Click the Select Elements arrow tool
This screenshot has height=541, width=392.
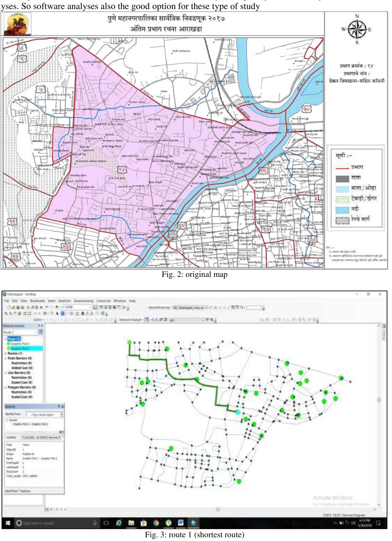coord(58,314)
